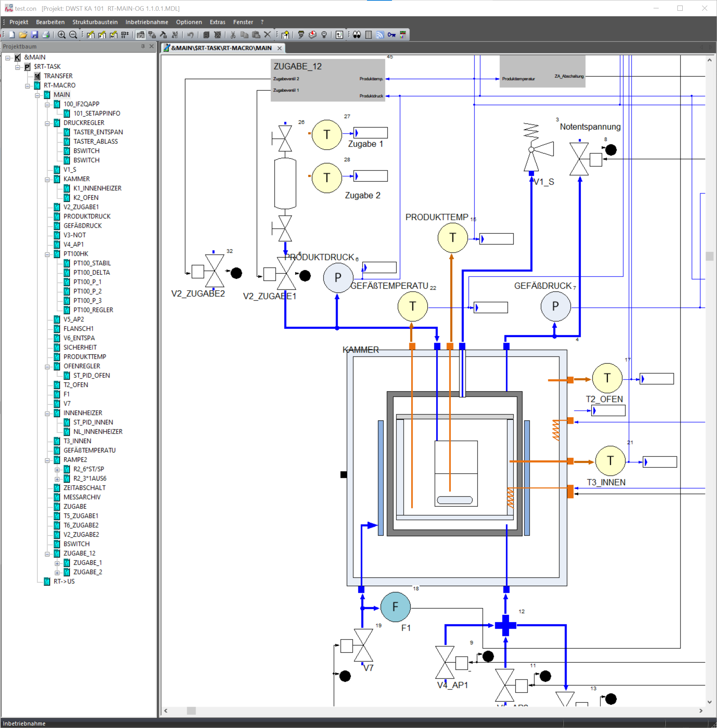717x728 pixels.
Task: Click the scroll down arrow
Action: tap(709, 702)
